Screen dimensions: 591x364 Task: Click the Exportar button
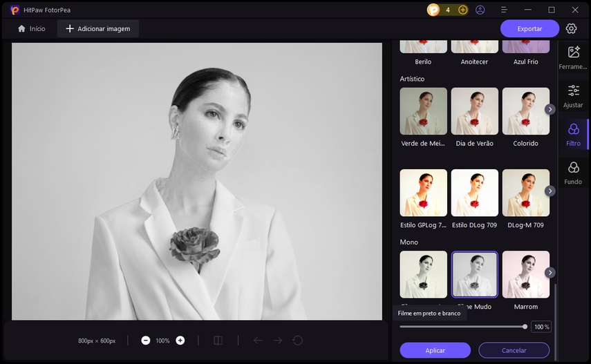click(529, 28)
